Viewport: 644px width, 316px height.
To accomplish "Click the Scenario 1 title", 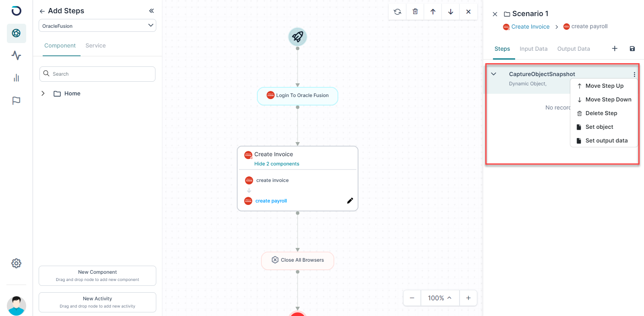I will pos(530,14).
